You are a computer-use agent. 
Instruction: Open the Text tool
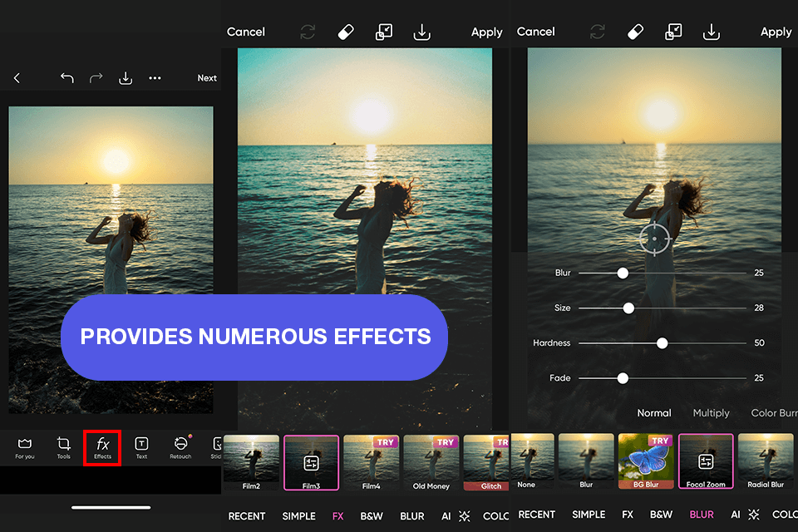pyautogui.click(x=141, y=447)
